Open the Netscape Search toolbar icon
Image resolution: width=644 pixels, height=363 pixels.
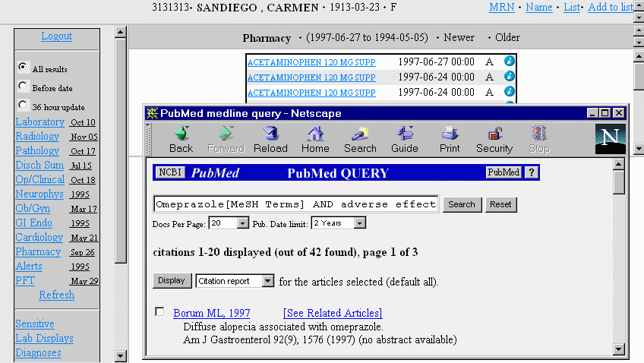pyautogui.click(x=360, y=139)
